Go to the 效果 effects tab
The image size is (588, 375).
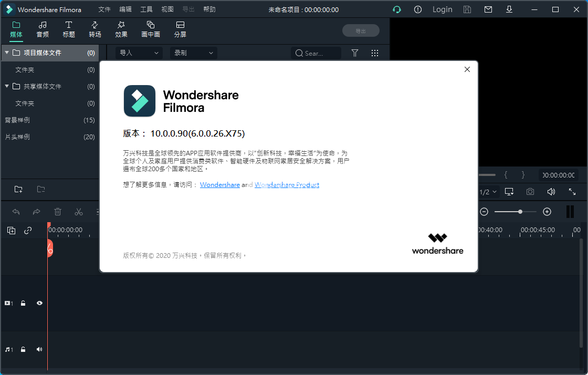coord(121,29)
